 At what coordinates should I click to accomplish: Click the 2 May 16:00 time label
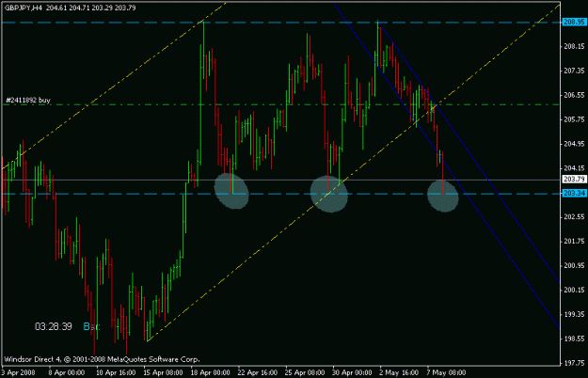[x=399, y=372]
